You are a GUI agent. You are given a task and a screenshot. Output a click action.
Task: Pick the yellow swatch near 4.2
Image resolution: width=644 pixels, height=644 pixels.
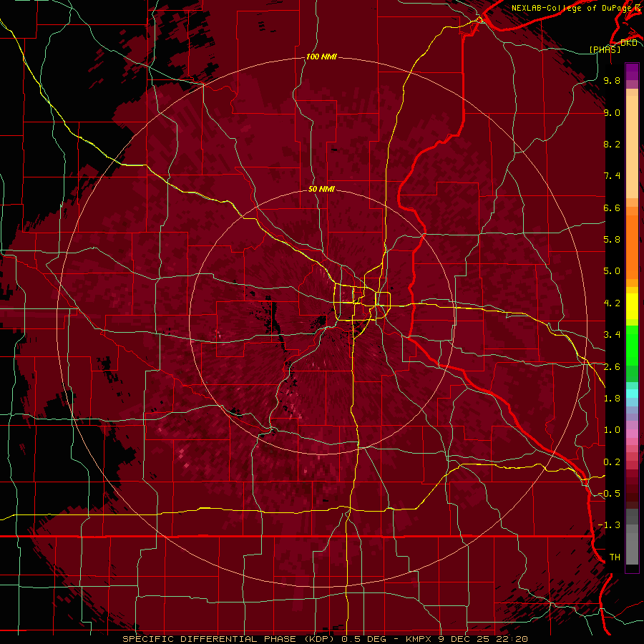click(x=632, y=306)
